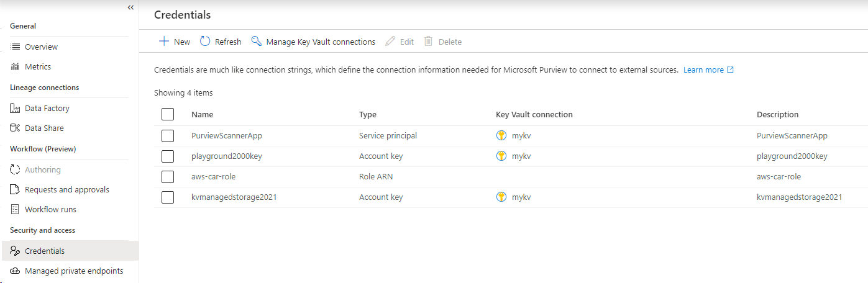Check the aws-car-role row checkbox
The width and height of the screenshot is (868, 283).
[x=167, y=176]
